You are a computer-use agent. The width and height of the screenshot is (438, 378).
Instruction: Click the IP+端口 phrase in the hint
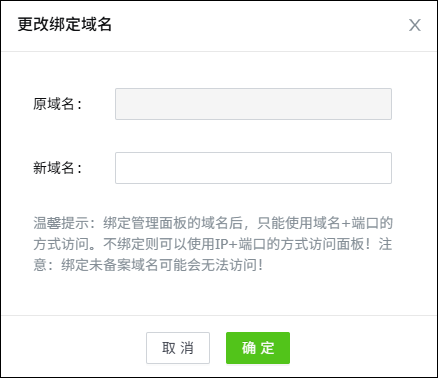pos(240,244)
